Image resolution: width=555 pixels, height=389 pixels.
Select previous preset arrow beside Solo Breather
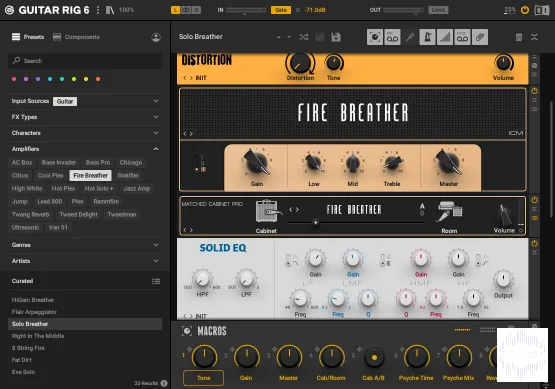tap(279, 37)
